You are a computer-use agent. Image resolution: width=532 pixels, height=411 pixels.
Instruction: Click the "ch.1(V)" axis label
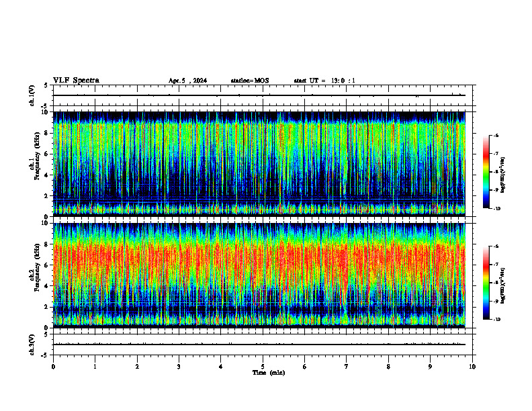click(32, 95)
